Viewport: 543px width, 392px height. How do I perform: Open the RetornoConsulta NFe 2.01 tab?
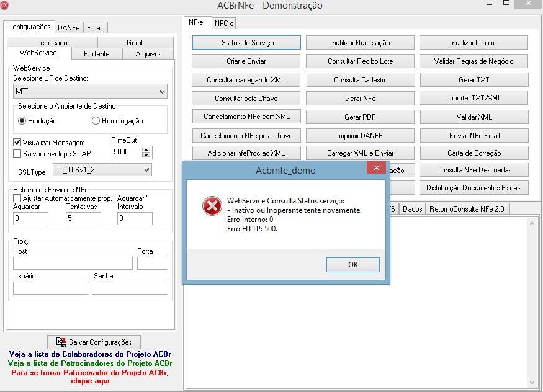(x=468, y=209)
